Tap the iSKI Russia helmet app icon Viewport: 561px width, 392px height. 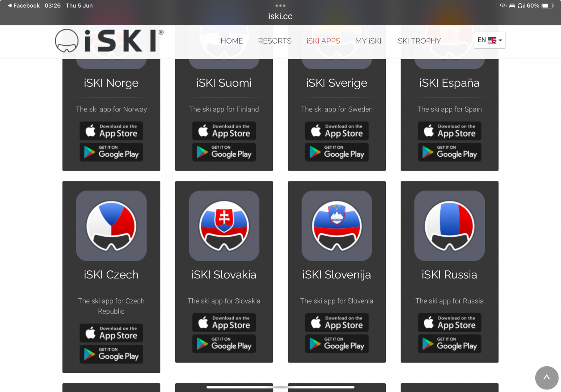450,226
